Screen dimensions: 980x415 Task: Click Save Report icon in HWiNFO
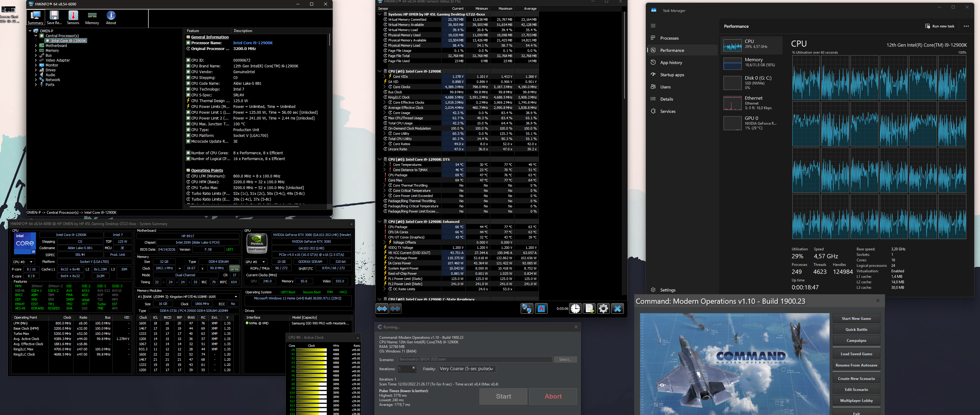tap(54, 17)
